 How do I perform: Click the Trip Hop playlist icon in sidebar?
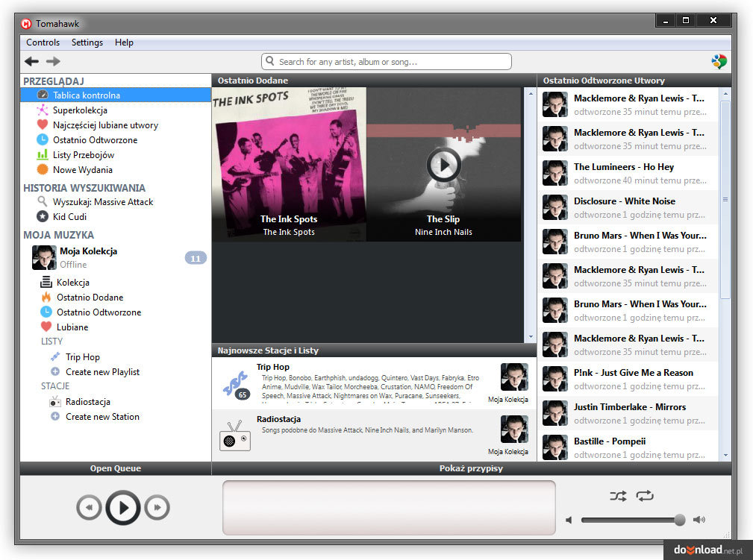pyautogui.click(x=55, y=356)
